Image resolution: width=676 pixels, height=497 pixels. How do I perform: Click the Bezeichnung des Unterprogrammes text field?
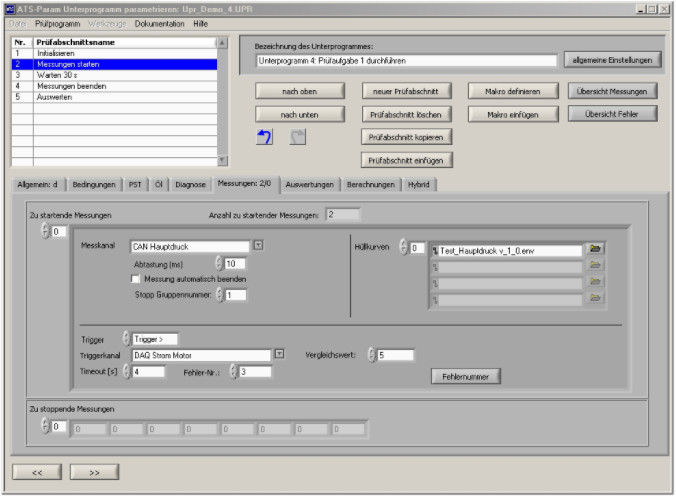pos(406,61)
